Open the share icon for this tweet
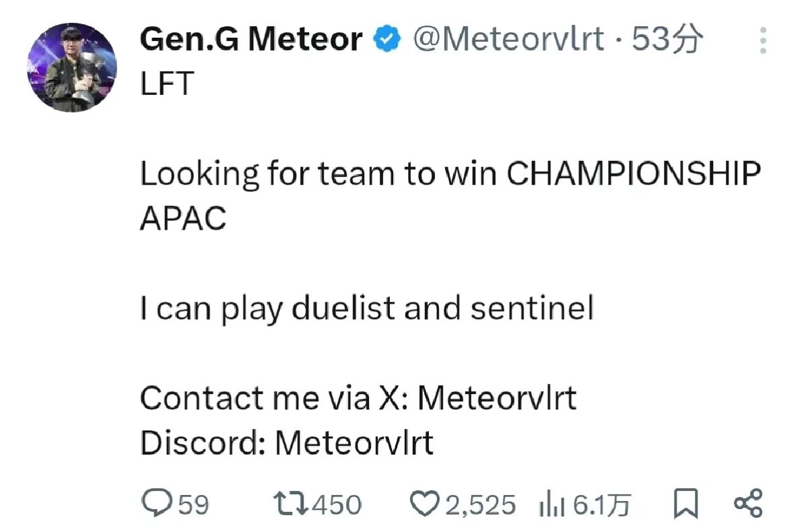 click(747, 504)
